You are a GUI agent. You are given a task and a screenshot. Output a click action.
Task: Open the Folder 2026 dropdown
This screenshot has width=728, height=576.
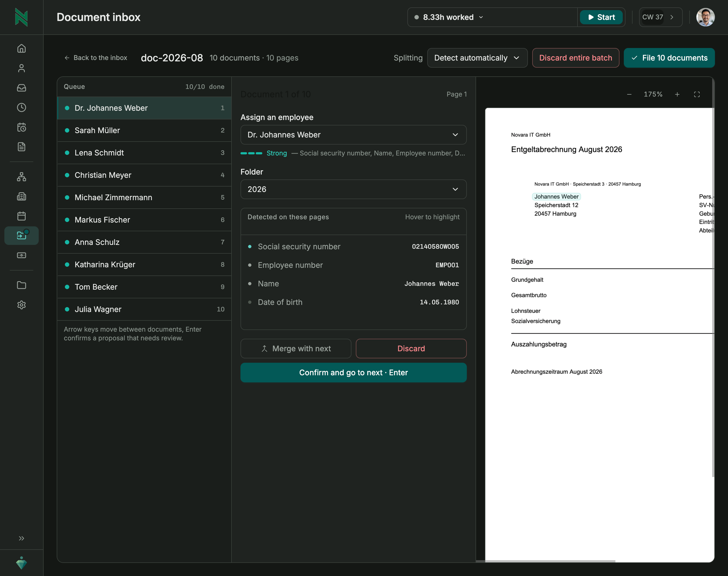353,190
